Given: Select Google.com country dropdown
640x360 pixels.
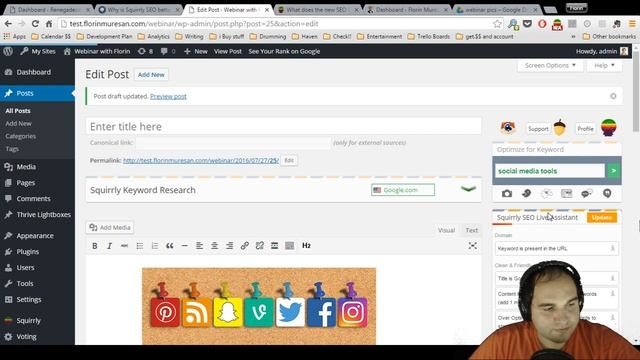Looking at the screenshot, I should click(x=403, y=190).
